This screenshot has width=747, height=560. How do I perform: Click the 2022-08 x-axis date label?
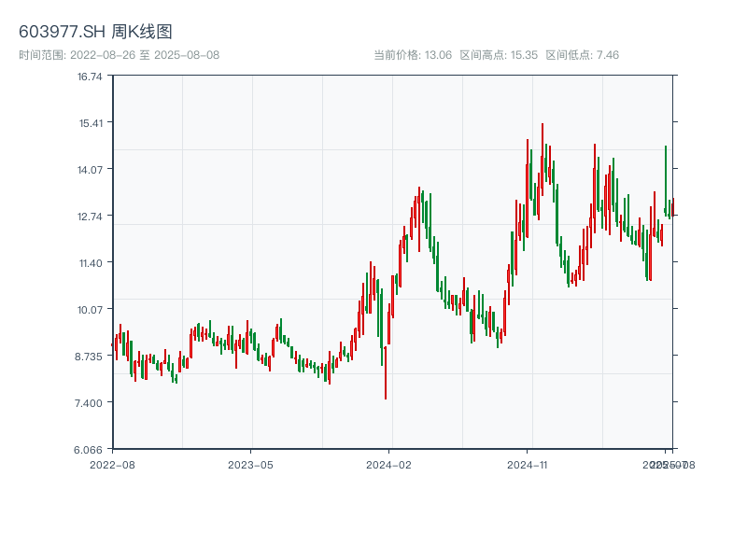112,464
